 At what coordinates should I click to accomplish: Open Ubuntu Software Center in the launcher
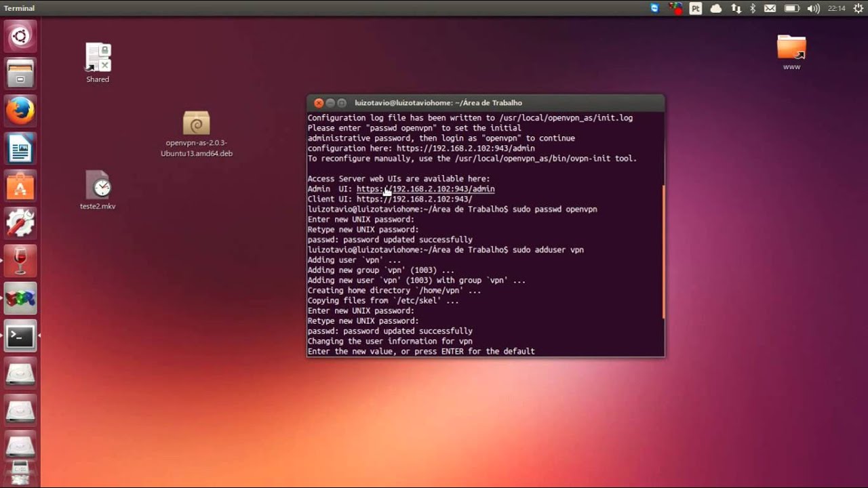(20, 186)
